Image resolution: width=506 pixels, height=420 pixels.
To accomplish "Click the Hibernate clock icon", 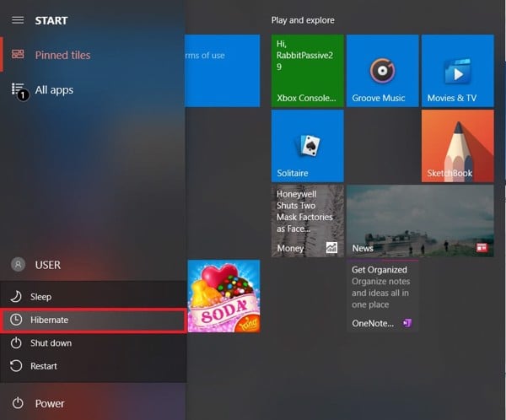I will coord(16,320).
